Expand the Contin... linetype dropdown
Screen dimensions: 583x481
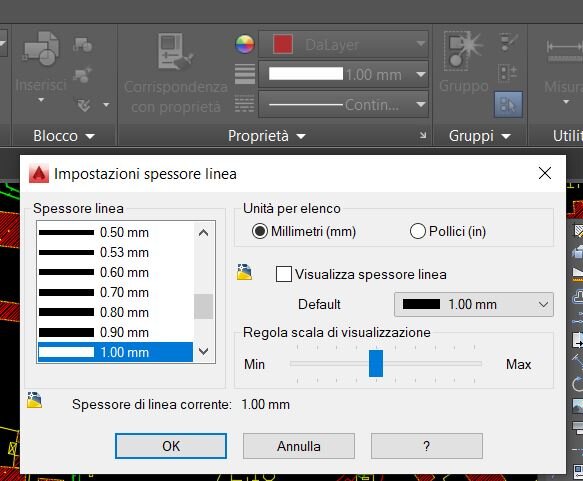(343, 104)
